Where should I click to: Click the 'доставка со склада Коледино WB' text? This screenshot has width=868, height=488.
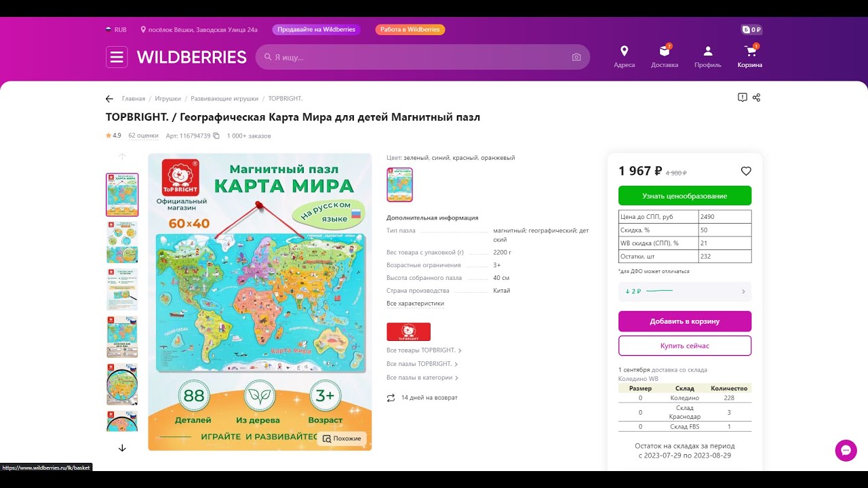click(x=663, y=374)
